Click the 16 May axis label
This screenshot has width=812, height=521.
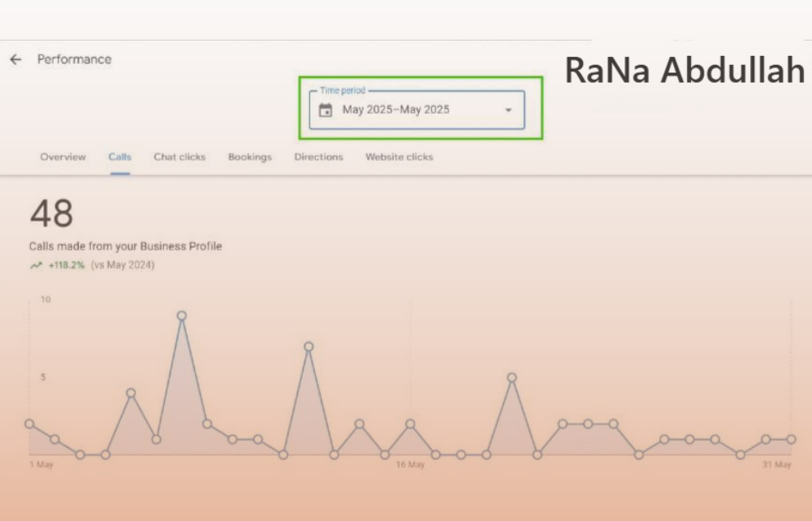pyautogui.click(x=410, y=465)
